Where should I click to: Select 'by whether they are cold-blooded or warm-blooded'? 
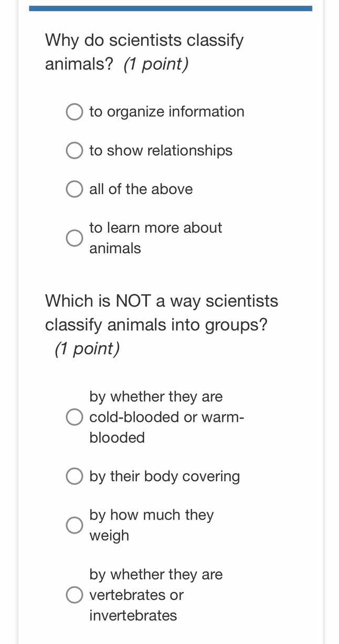click(74, 417)
